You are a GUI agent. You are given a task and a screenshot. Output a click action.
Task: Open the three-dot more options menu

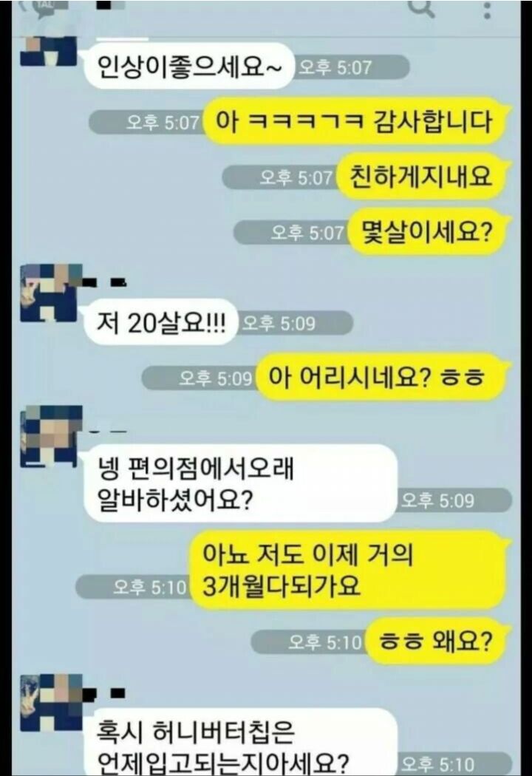tap(487, 10)
